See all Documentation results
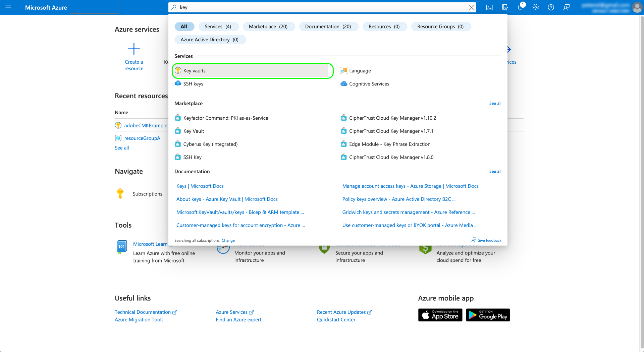The image size is (644, 352). 495,171
